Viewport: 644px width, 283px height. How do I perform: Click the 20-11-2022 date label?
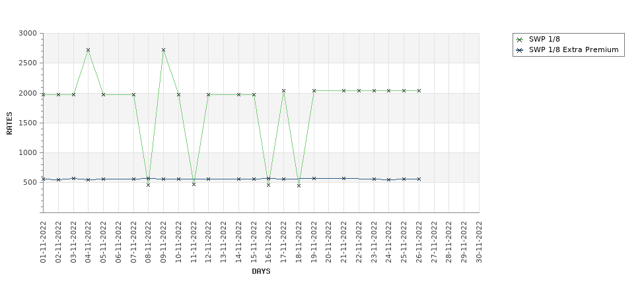(328, 242)
